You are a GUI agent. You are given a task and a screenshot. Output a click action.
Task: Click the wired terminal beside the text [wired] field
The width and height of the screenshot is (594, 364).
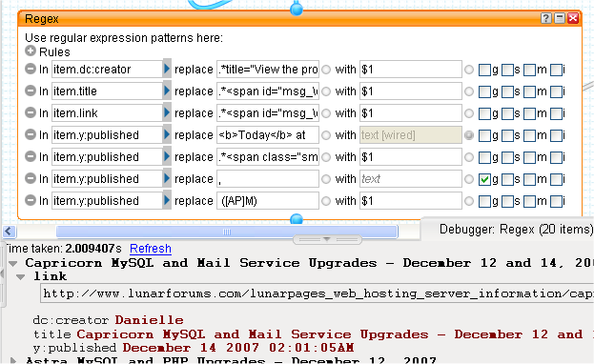[469, 135]
